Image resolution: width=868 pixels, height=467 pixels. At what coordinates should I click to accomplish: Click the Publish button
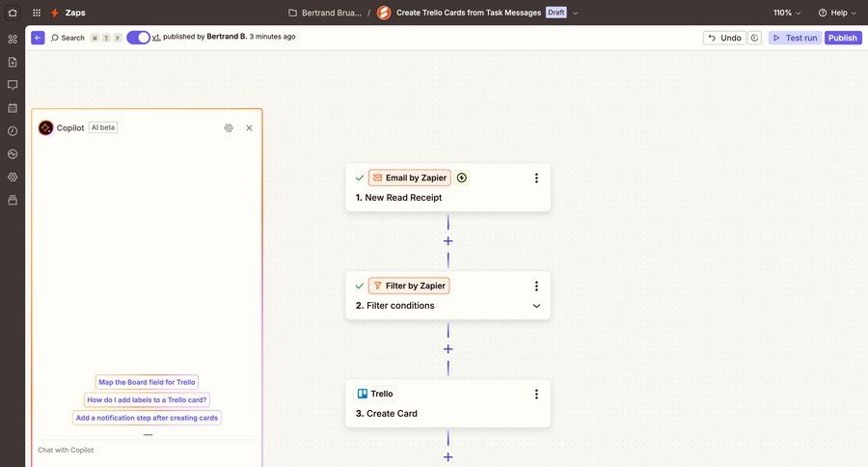point(843,38)
